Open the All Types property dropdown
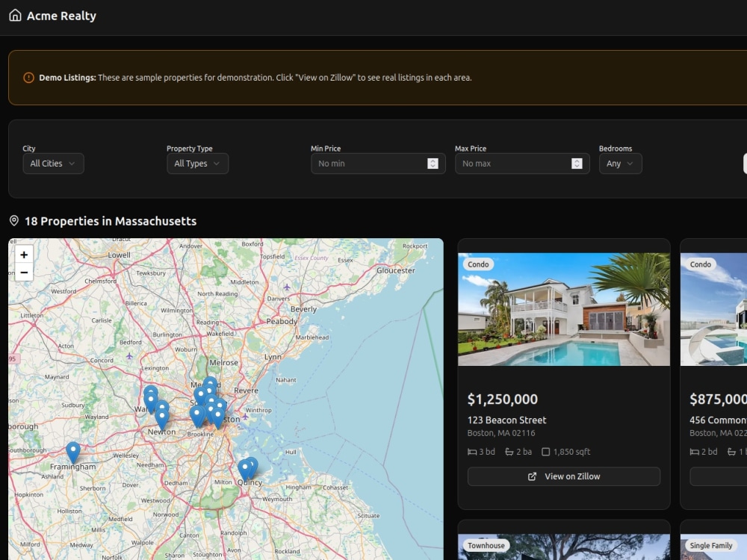 click(x=198, y=164)
